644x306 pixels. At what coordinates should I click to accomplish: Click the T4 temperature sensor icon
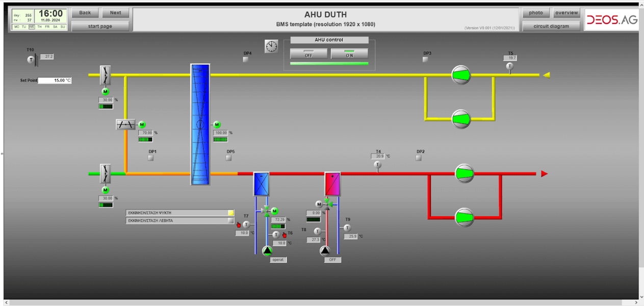(x=377, y=165)
